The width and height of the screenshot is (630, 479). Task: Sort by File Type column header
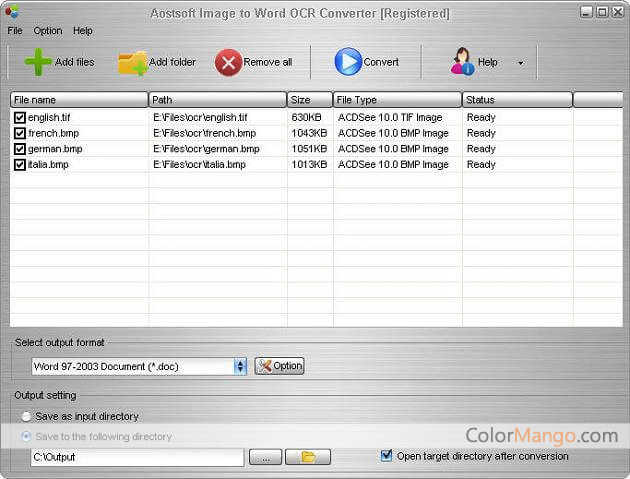[x=397, y=100]
